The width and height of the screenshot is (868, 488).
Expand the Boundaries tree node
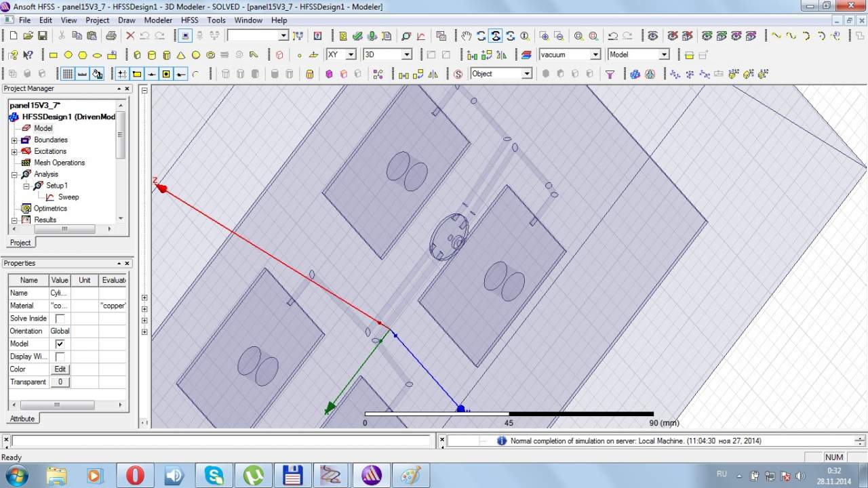pos(14,140)
